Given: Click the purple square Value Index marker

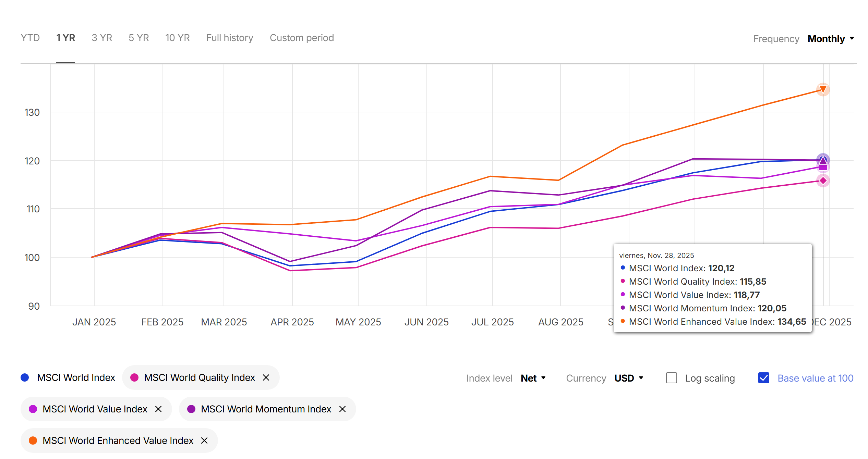Looking at the screenshot, I should [x=823, y=167].
